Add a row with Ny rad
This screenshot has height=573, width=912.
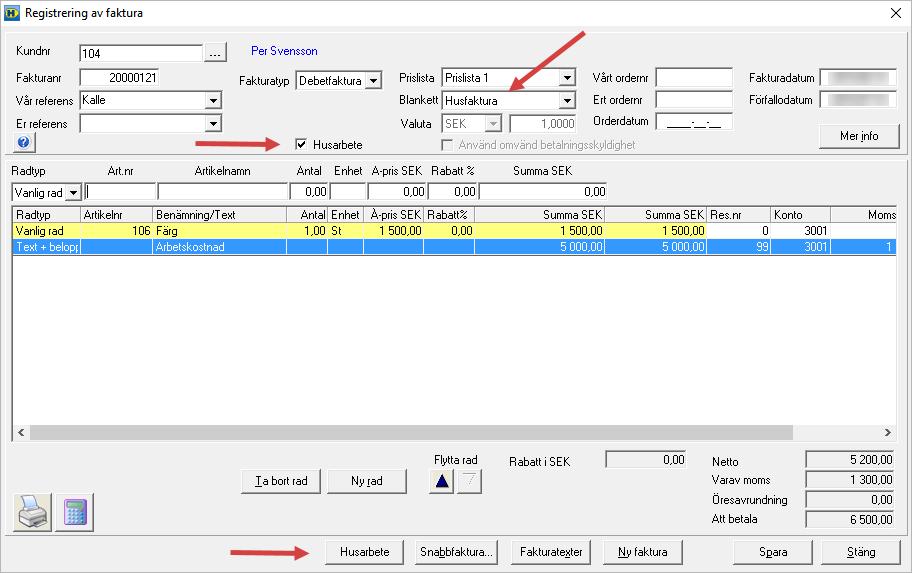pyautogui.click(x=367, y=481)
